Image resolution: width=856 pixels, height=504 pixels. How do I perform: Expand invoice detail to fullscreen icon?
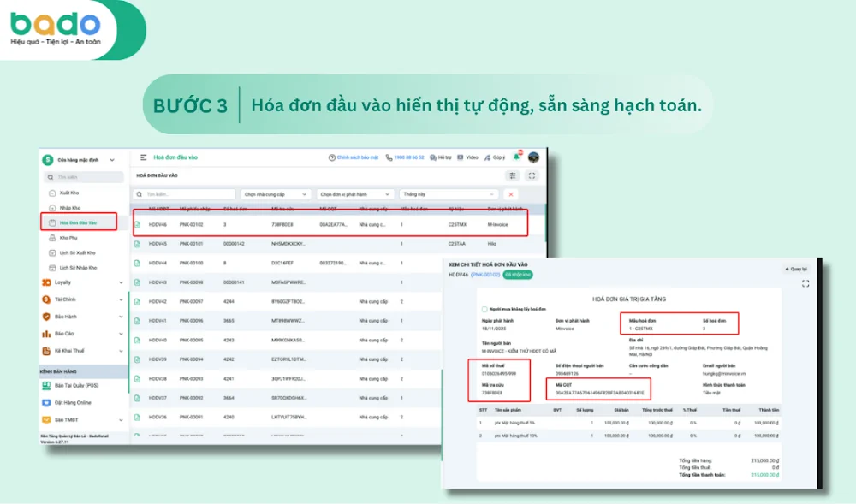click(x=805, y=283)
